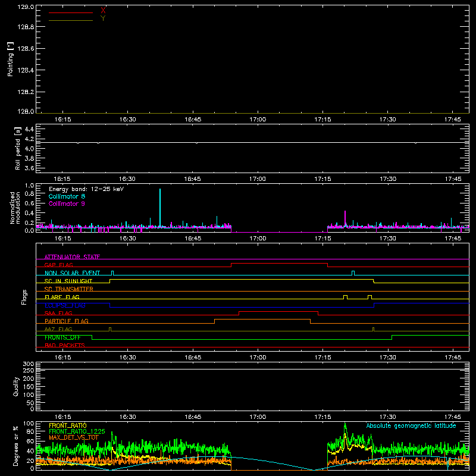The width and height of the screenshot is (476, 476).
Task: Click the X legend label
Action: (103, 11)
